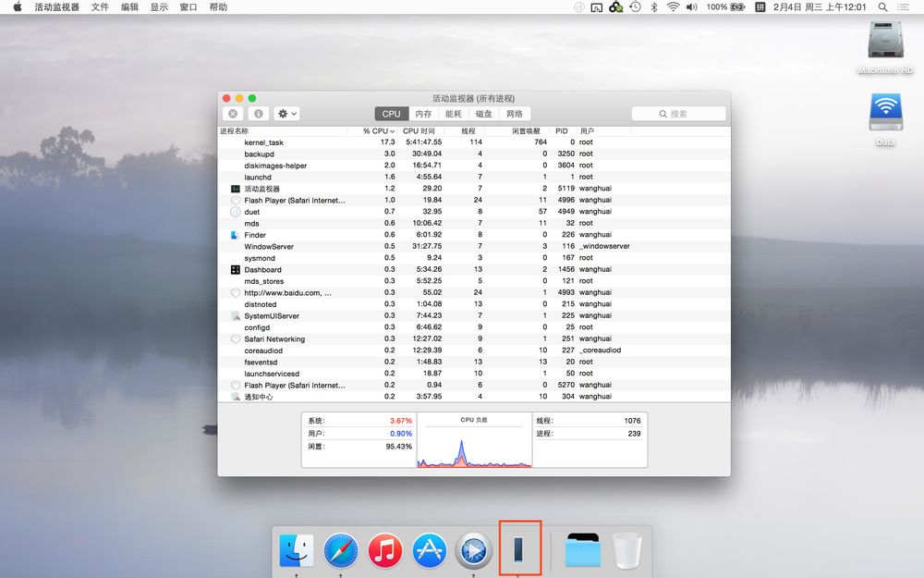Click the process search field
The image size is (924, 578).
click(678, 114)
